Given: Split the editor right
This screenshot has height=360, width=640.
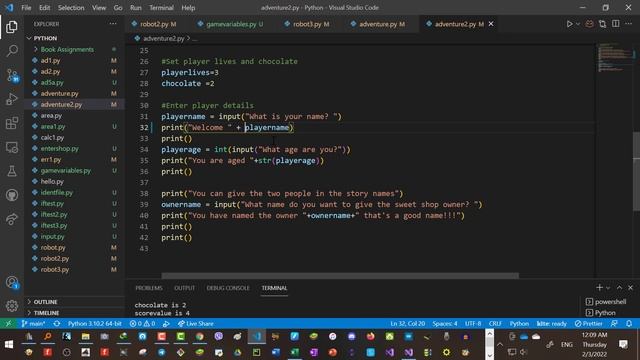Looking at the screenshot, I should pos(616,24).
